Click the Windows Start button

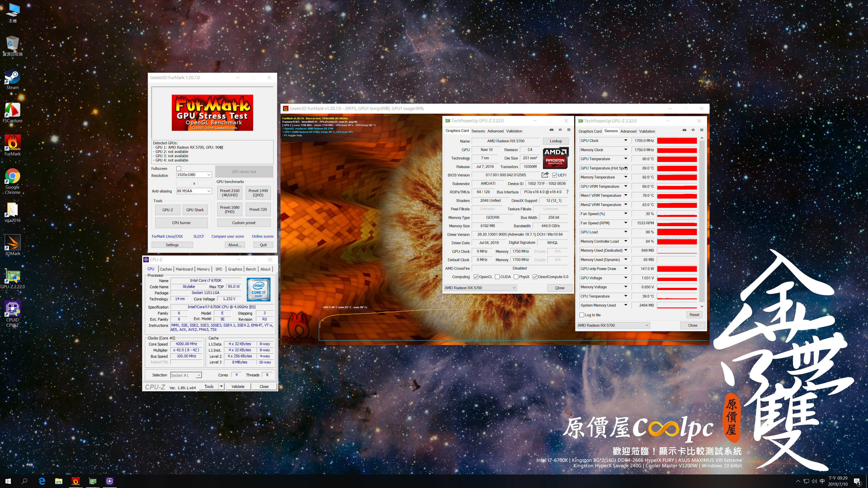(8, 481)
